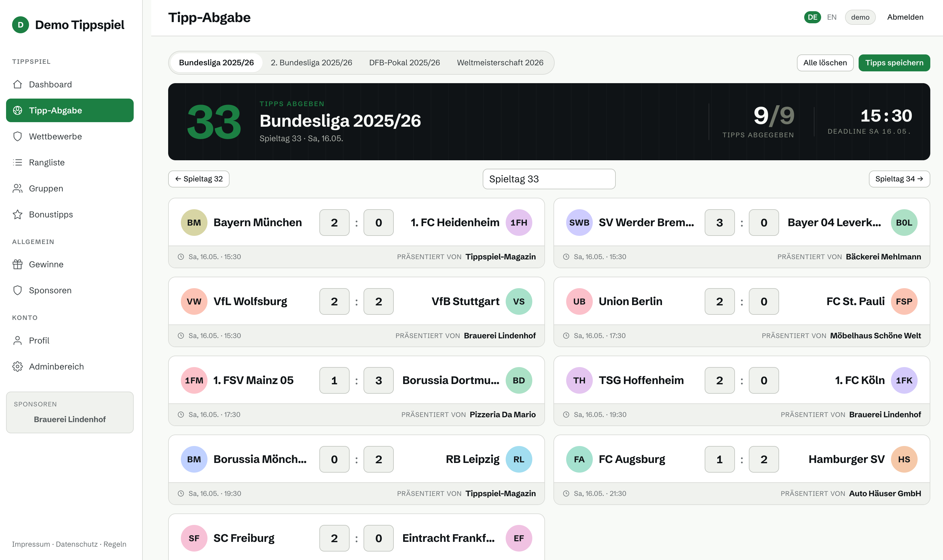
Task: Click the 1FH badge of 1. FC Heidenheim
Action: tap(519, 223)
